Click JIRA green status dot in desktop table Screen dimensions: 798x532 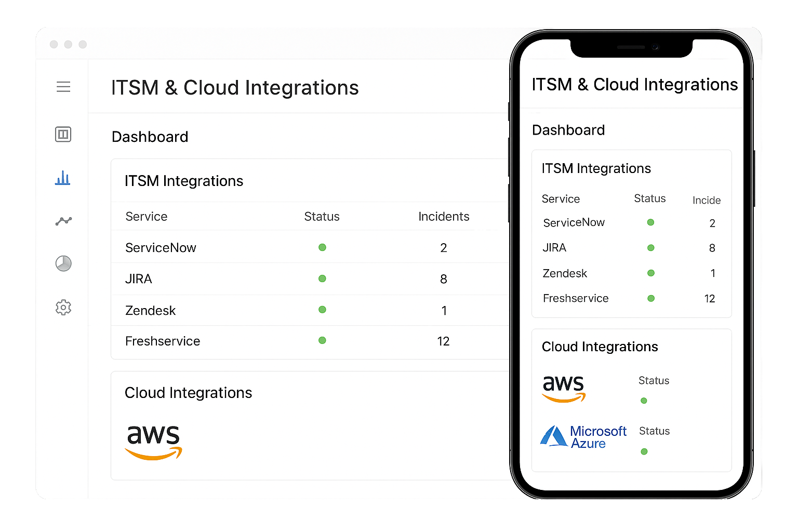322,278
